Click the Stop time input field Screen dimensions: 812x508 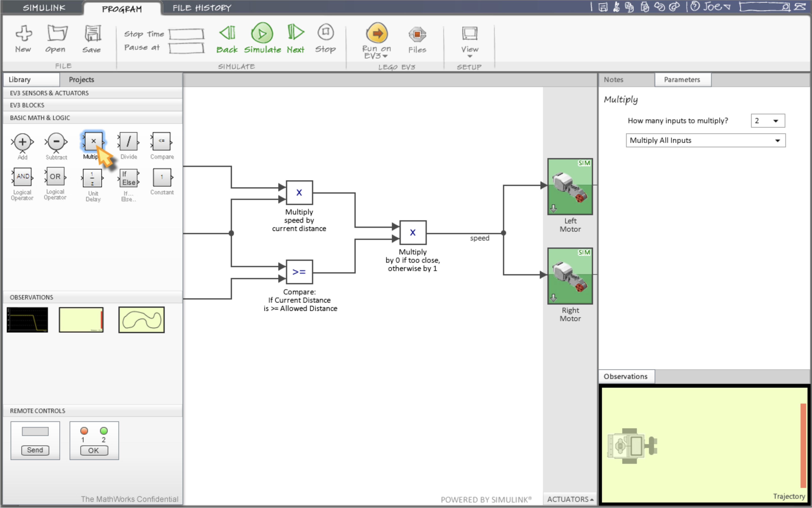(186, 34)
